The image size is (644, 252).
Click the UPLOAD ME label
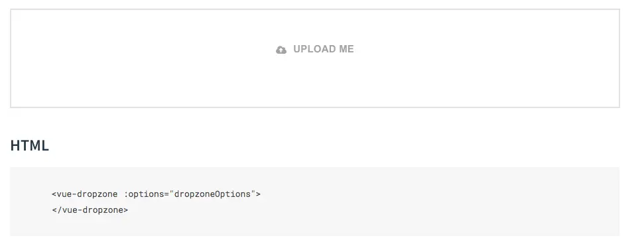323,49
